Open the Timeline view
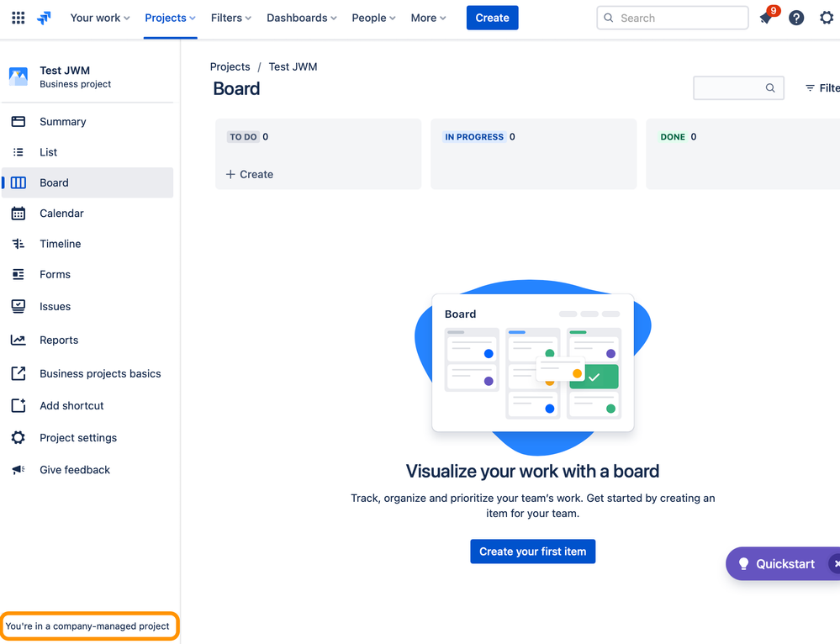Viewport: 840px width, 644px height. [x=87, y=244]
